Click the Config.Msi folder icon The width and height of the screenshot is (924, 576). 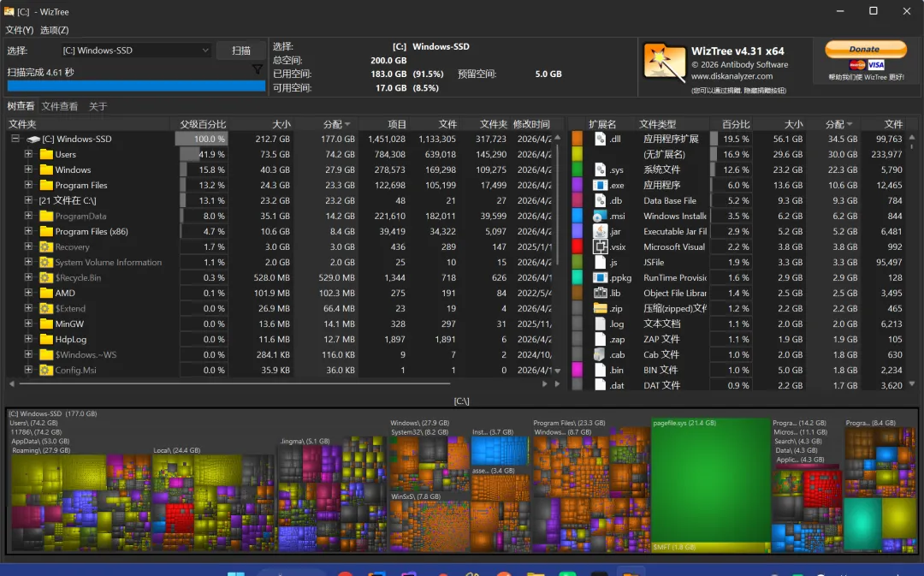coord(46,371)
